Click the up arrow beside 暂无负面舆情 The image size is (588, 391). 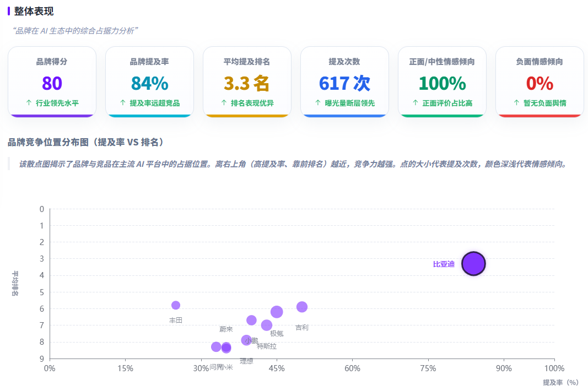[x=516, y=103]
